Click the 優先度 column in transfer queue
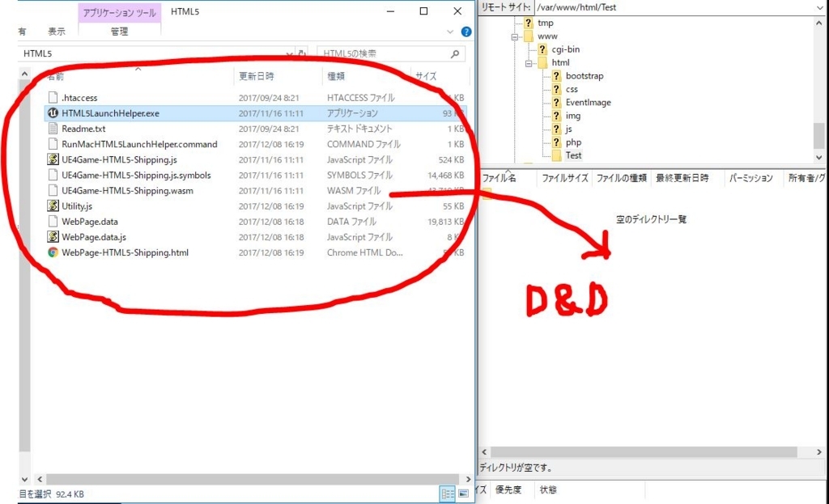The image size is (829, 504). [x=508, y=489]
